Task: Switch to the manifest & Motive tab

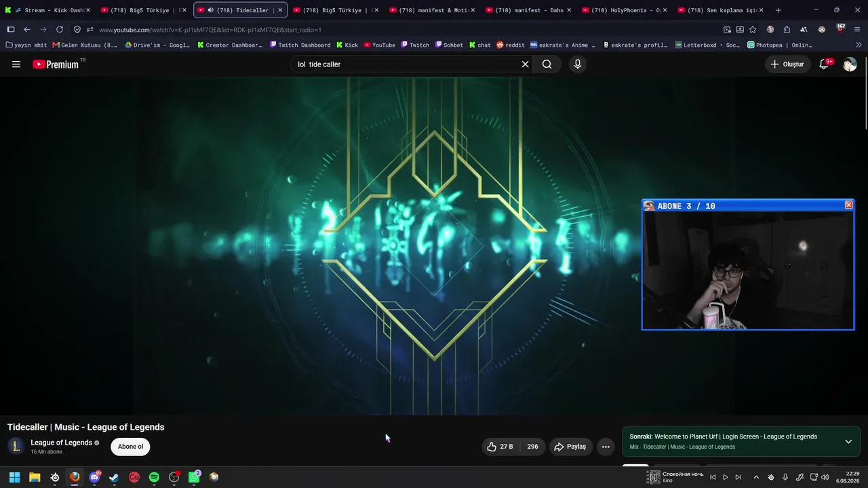Action: (x=432, y=10)
